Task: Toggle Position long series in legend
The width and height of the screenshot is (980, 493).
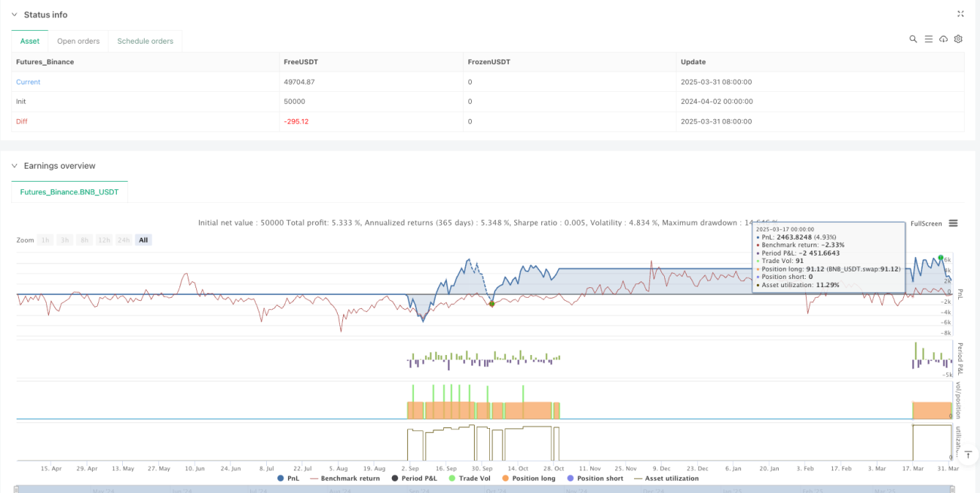Action: click(x=528, y=478)
